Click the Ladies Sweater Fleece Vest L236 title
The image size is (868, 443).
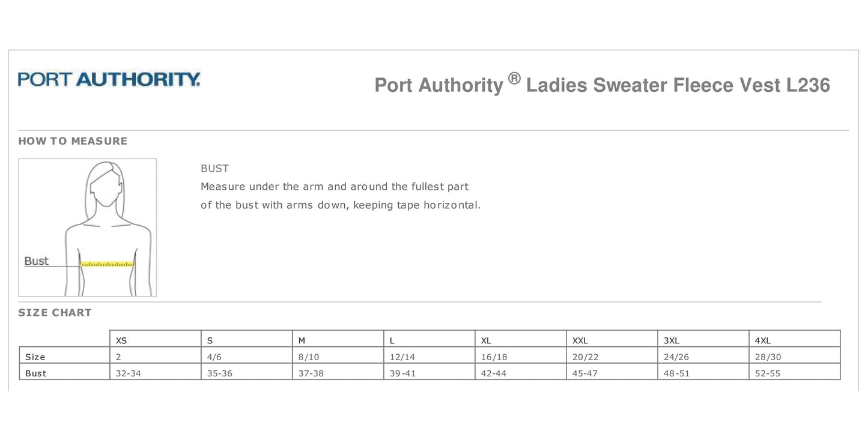coord(678,85)
